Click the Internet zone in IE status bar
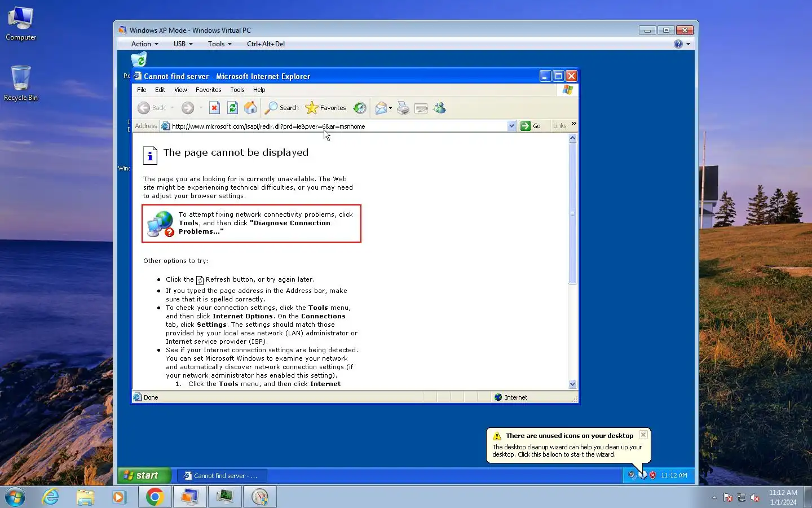The width and height of the screenshot is (812, 508). [511, 397]
